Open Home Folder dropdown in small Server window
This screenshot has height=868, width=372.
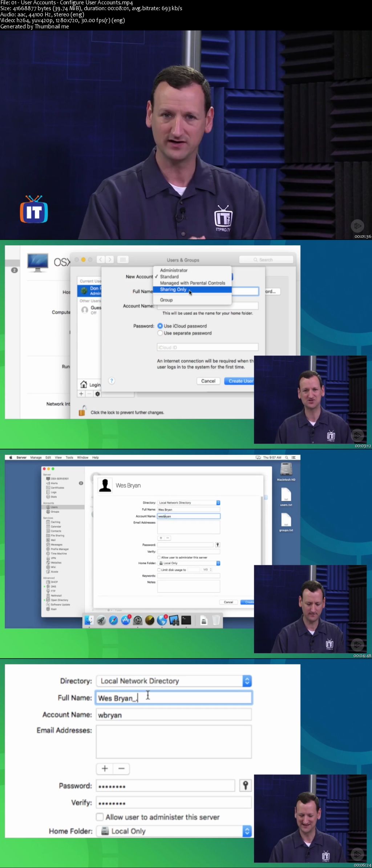[x=189, y=563]
